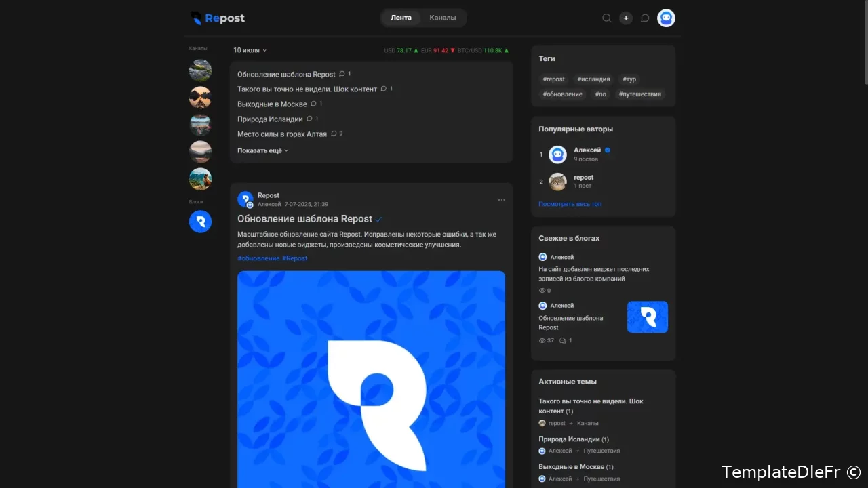Open the Природа Исландии headline
Viewport: 868px width, 488px height.
270,119
